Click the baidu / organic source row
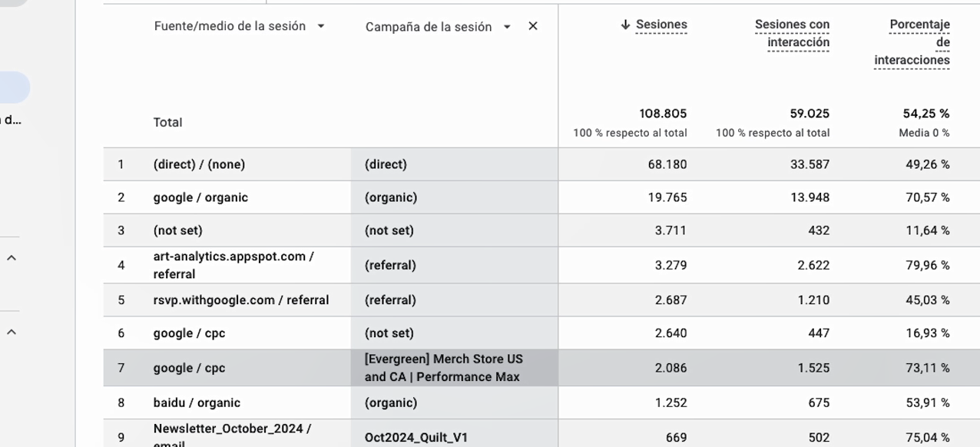Screen dimensions: 980x447 tap(197, 402)
